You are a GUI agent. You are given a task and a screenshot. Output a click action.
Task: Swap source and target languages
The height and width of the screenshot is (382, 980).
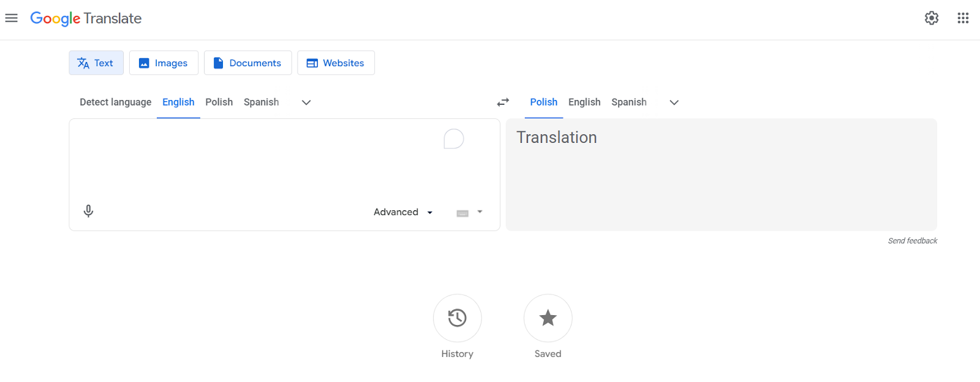click(503, 102)
